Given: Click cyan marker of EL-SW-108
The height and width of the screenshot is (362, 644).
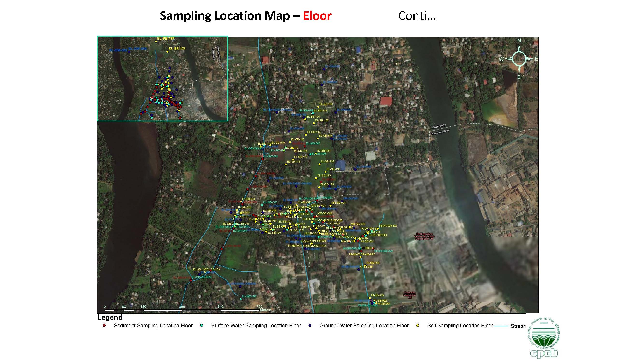Looking at the screenshot, I should click(241, 299).
